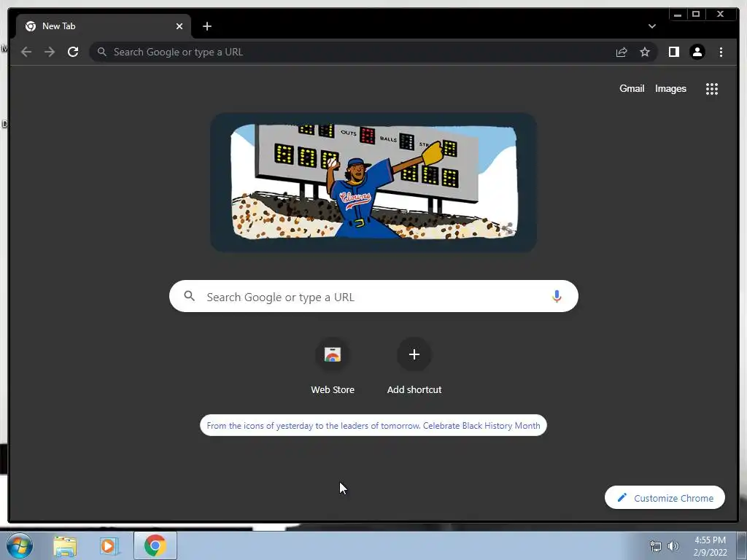Click the Google search box on the page
747x560 pixels.
373,296
